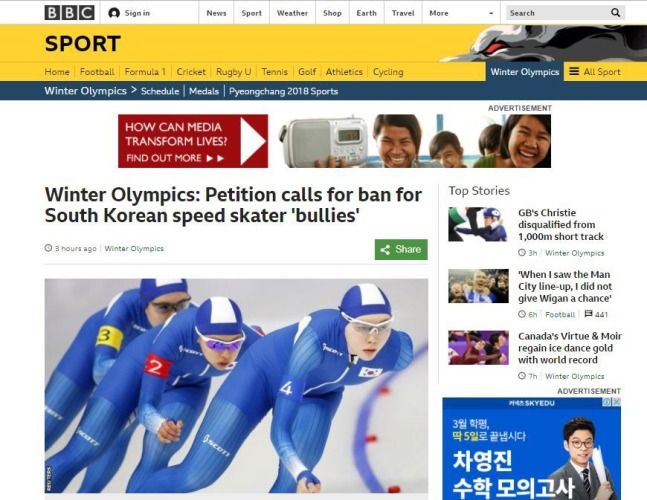This screenshot has height=500, width=647.
Task: Open Canada's Virtue & Moir story headline
Action: tap(570, 348)
